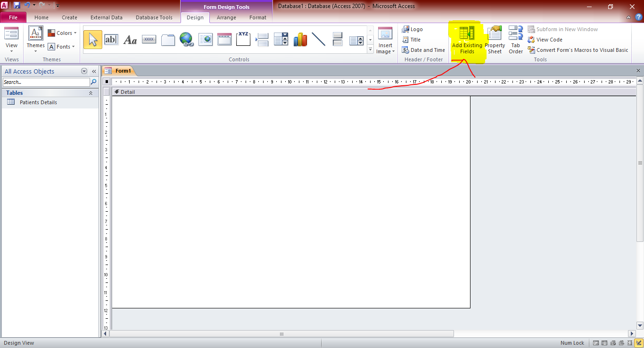Open the File menu

[x=13, y=17]
